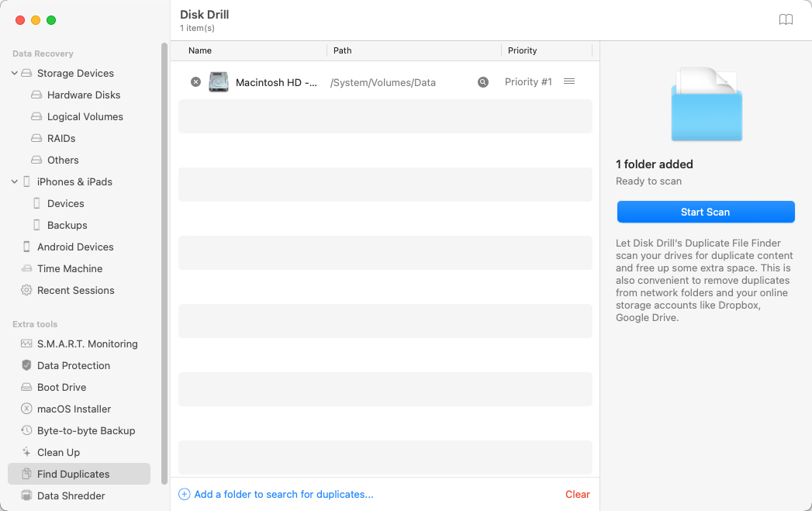
Task: Sort by Priority column header
Action: [522, 50]
